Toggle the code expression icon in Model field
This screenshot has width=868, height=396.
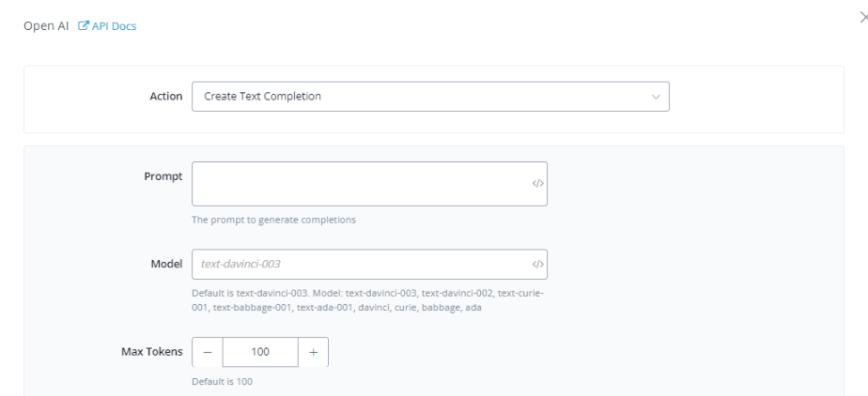(537, 265)
